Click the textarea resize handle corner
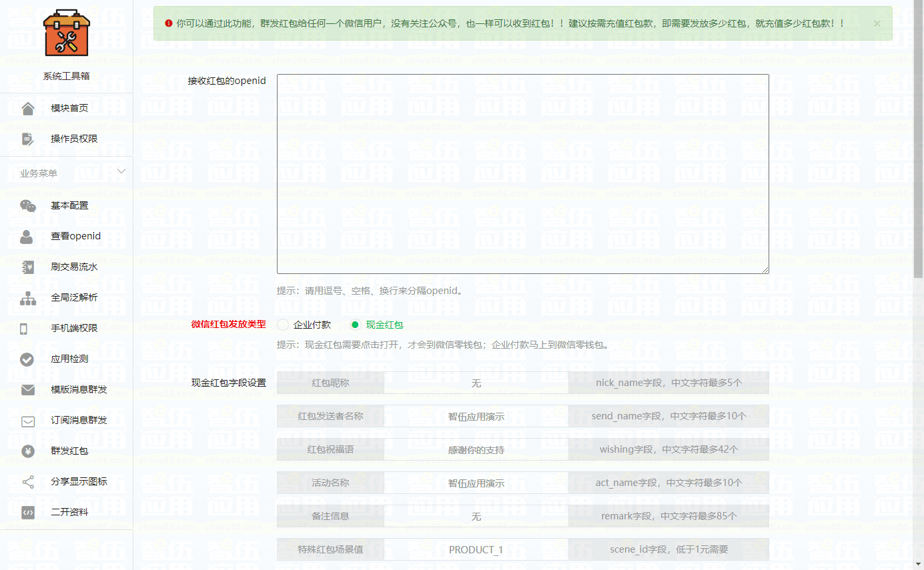The height and width of the screenshot is (570, 924). click(x=765, y=269)
